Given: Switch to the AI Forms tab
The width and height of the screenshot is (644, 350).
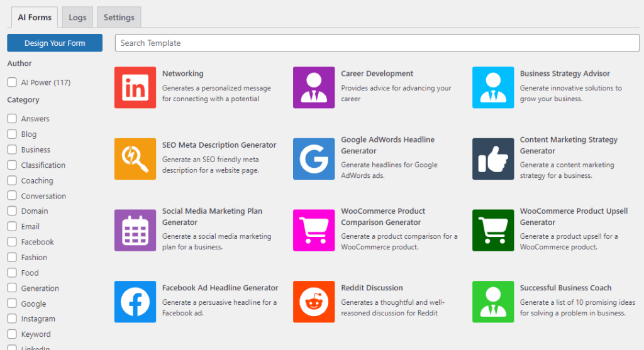Looking at the screenshot, I should (x=35, y=17).
